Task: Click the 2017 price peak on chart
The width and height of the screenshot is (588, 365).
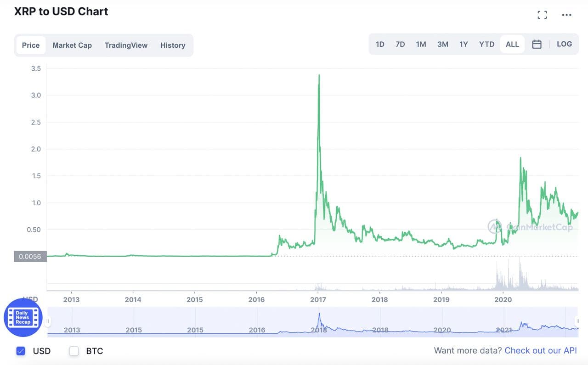Action: 319,75
